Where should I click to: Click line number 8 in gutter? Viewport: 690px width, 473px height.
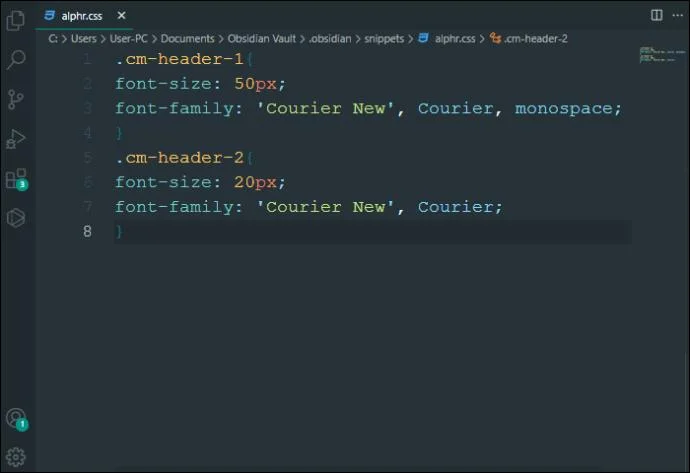[88, 231]
